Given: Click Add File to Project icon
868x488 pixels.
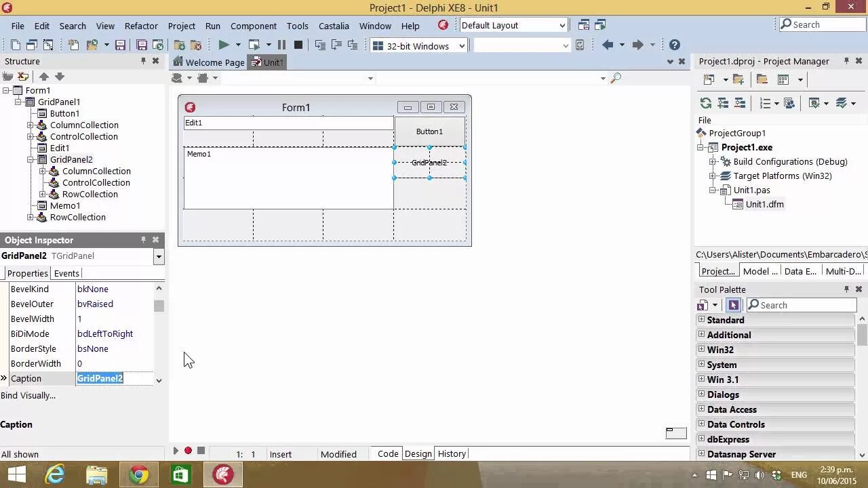Looking at the screenshot, I should tap(180, 45).
